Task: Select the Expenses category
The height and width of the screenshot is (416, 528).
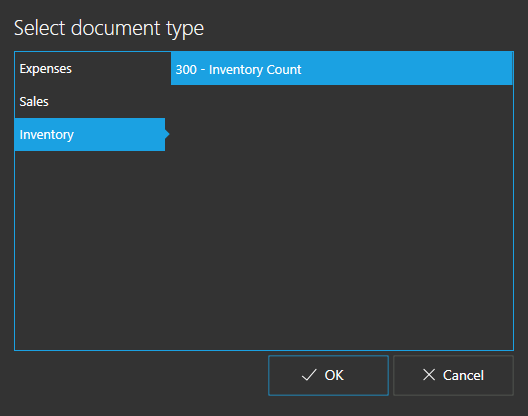Action: point(90,69)
